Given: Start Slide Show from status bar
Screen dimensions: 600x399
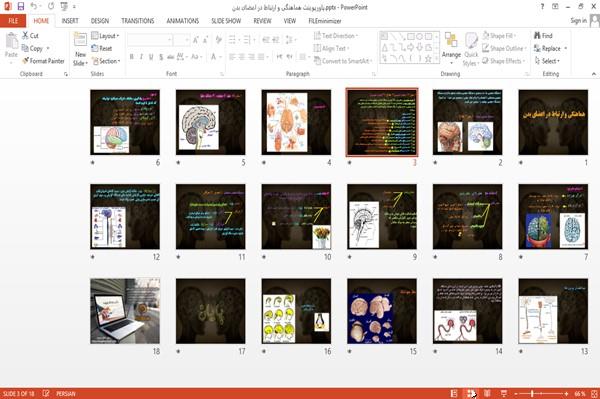Looking at the screenshot, I should coord(504,393).
